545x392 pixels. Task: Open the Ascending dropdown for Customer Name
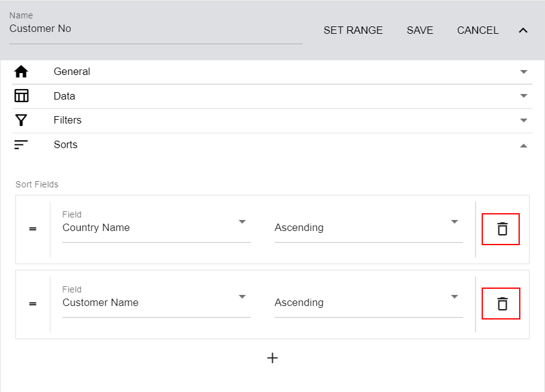pos(455,297)
